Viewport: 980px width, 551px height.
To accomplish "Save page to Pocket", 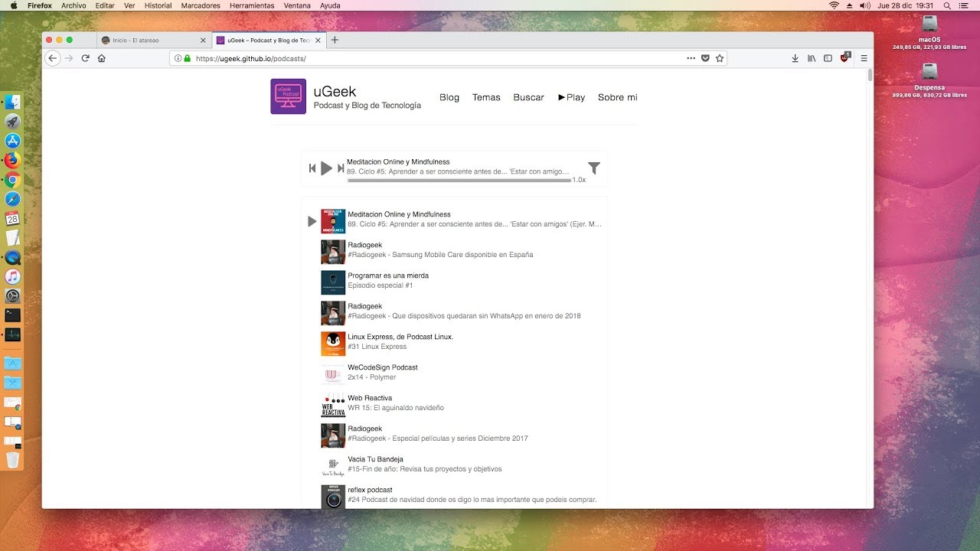I will tap(705, 58).
